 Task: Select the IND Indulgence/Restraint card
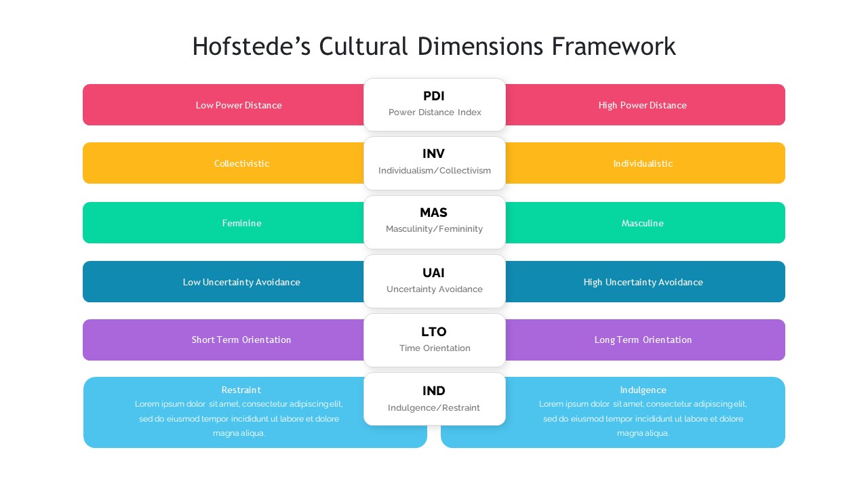434,399
